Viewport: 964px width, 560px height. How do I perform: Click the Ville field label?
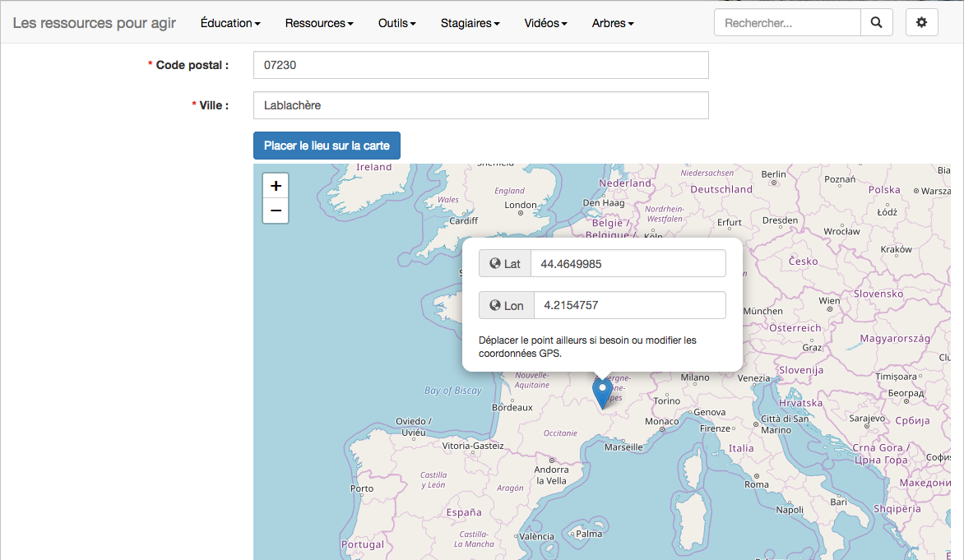point(210,105)
